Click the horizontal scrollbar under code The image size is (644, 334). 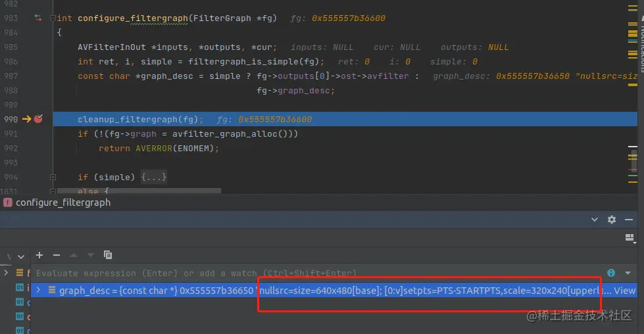[x=139, y=191]
